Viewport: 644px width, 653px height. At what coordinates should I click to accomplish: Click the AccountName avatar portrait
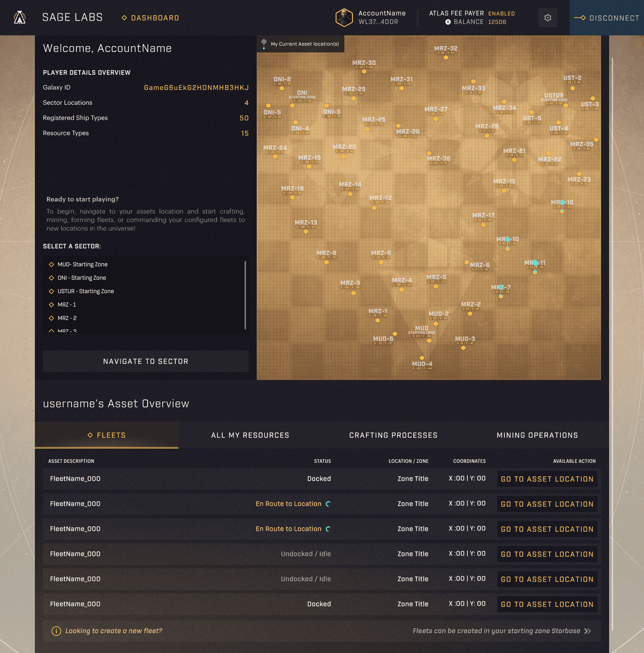(x=344, y=18)
